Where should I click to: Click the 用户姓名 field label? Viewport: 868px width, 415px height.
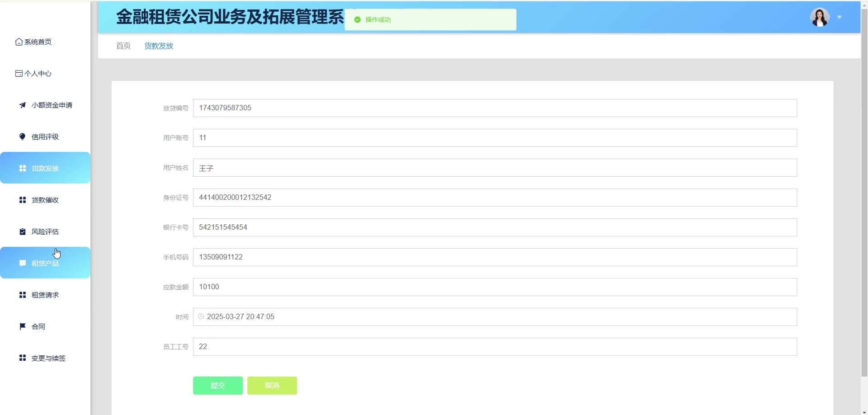click(x=176, y=168)
